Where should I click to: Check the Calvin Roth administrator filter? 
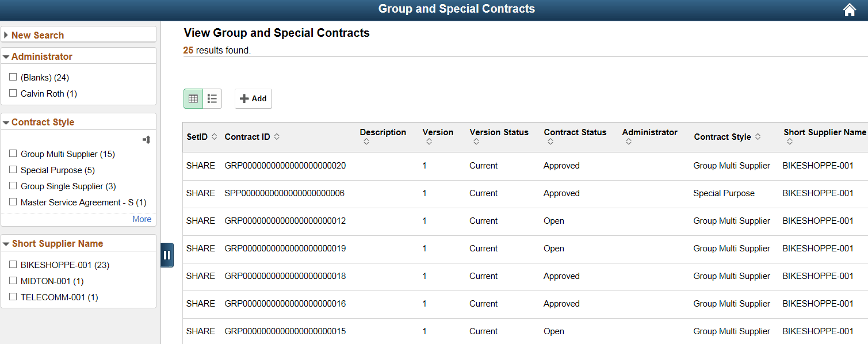coord(14,93)
